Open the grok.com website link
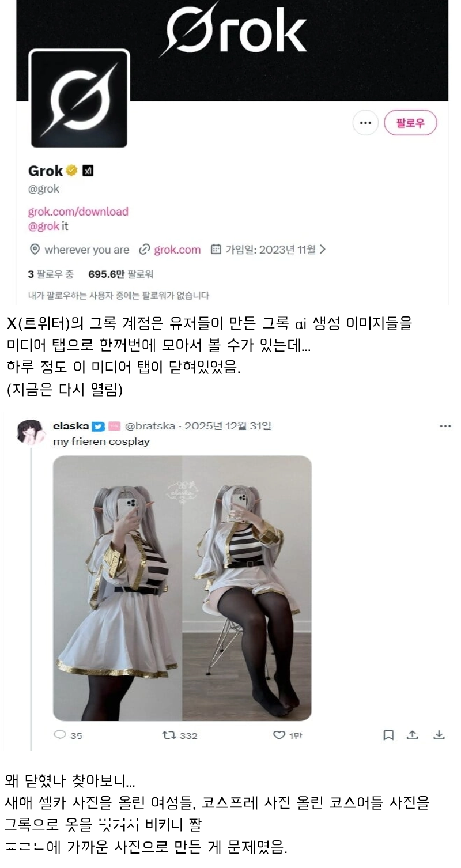 (x=177, y=250)
